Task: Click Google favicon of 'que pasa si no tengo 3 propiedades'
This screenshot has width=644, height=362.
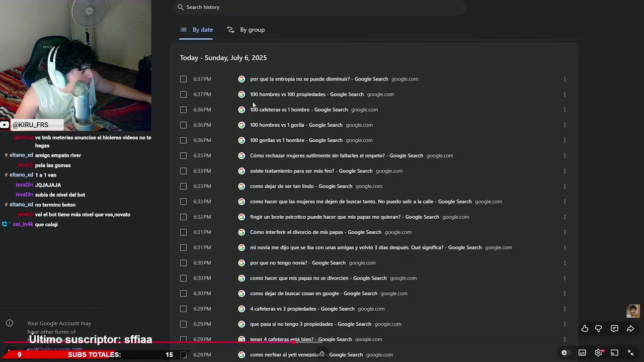Action: click(x=242, y=324)
